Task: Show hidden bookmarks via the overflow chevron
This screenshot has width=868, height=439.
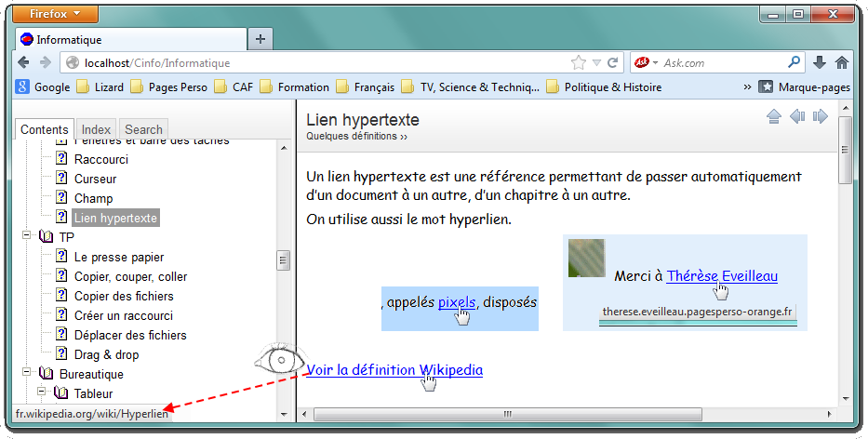Action: point(747,87)
